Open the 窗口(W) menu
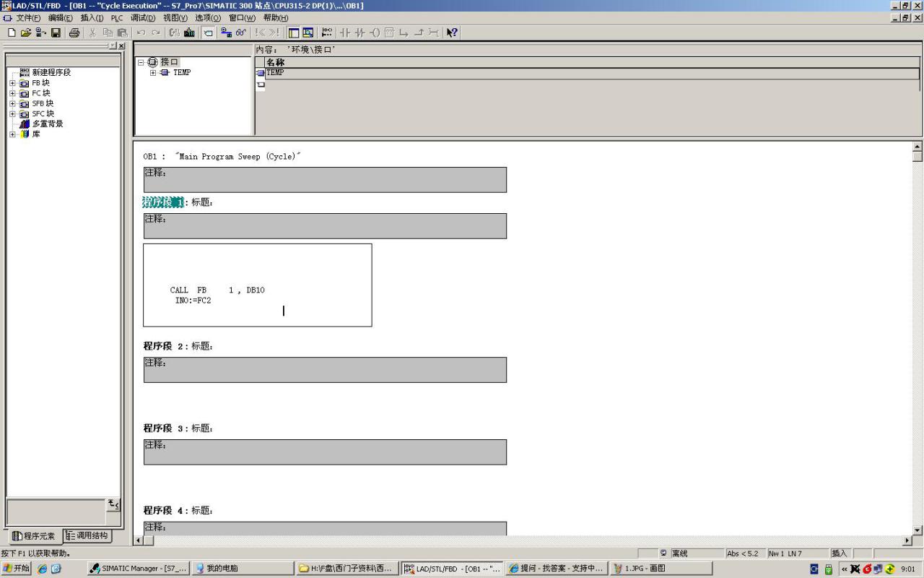The width and height of the screenshot is (924, 578). coord(242,17)
